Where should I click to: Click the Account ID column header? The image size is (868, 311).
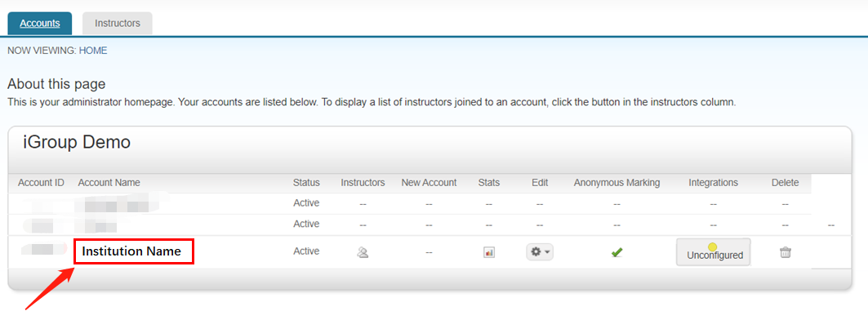41,183
